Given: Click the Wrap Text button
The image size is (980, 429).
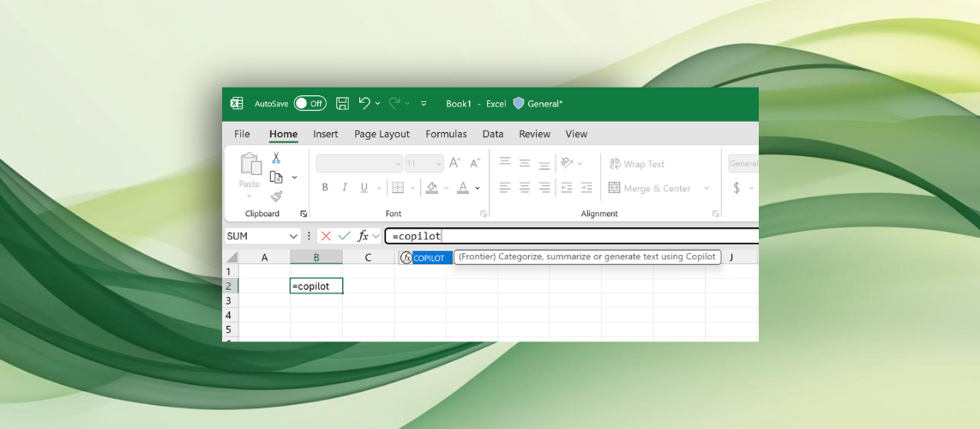Looking at the screenshot, I should (x=636, y=164).
